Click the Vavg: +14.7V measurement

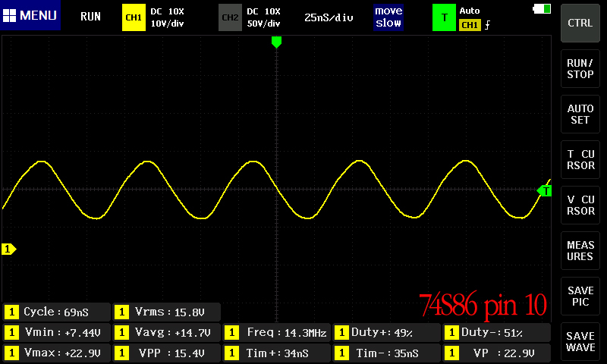[x=167, y=332]
